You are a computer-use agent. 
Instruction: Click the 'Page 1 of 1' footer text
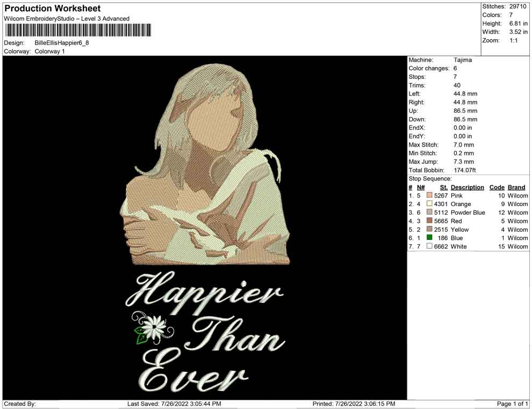tap(512, 404)
